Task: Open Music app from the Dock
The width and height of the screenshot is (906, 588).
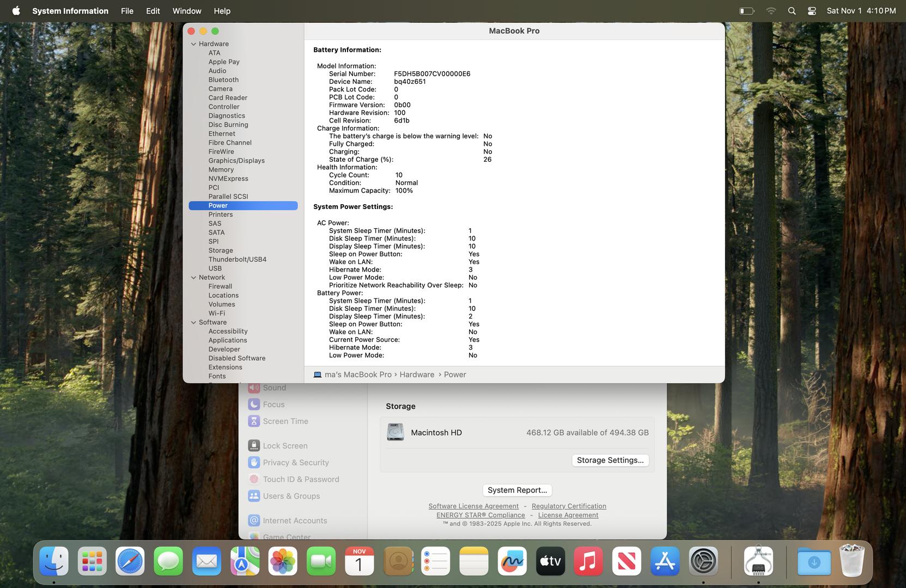Action: tap(588, 561)
